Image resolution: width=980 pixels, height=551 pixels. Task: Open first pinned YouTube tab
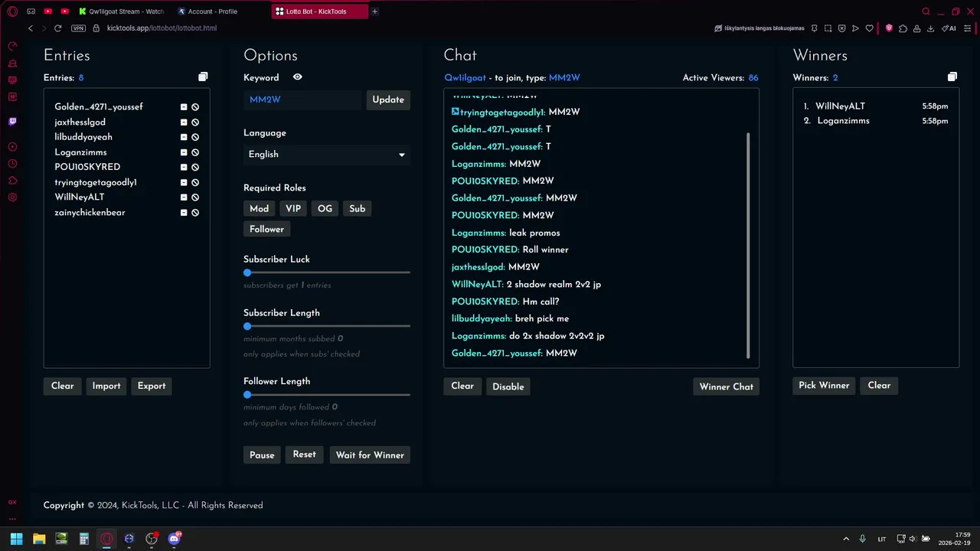point(47,11)
